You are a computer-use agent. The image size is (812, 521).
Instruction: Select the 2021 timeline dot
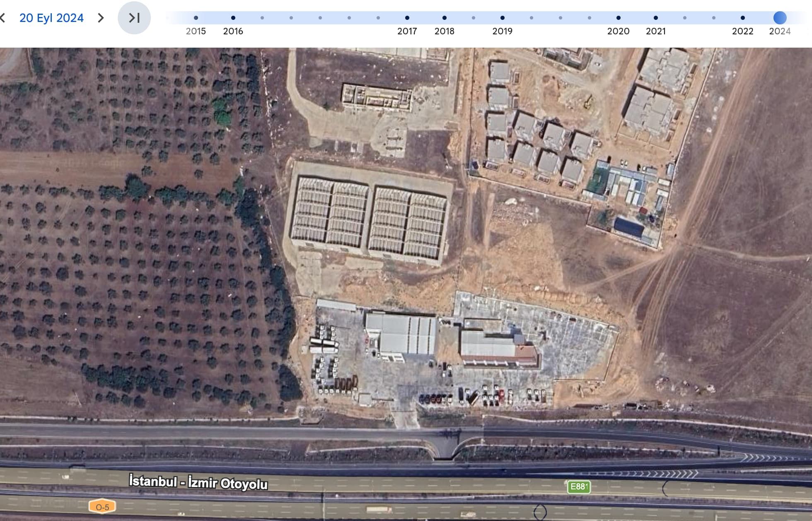(x=656, y=18)
